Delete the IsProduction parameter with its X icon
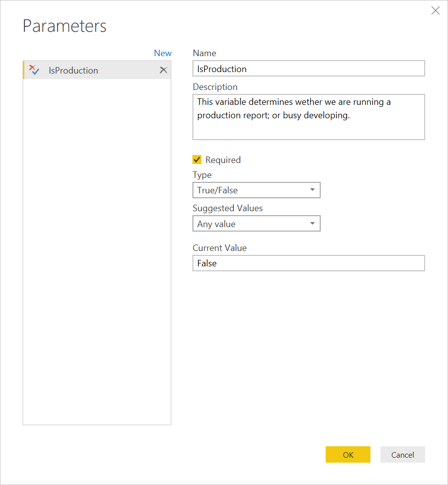This screenshot has height=485, width=448. [164, 70]
